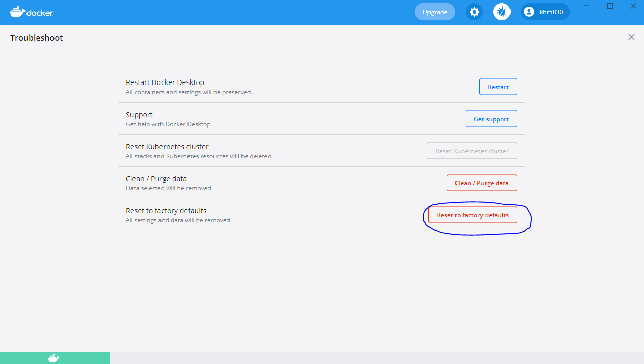Viewport: 644px width, 364px height.
Task: Click the troubleshoot bug icon
Action: (502, 12)
